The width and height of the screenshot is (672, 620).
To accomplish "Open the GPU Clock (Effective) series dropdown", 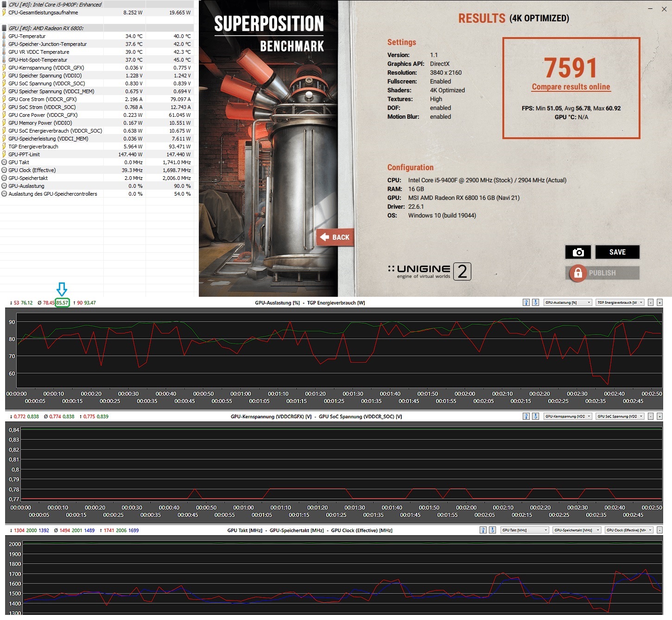I will (629, 530).
